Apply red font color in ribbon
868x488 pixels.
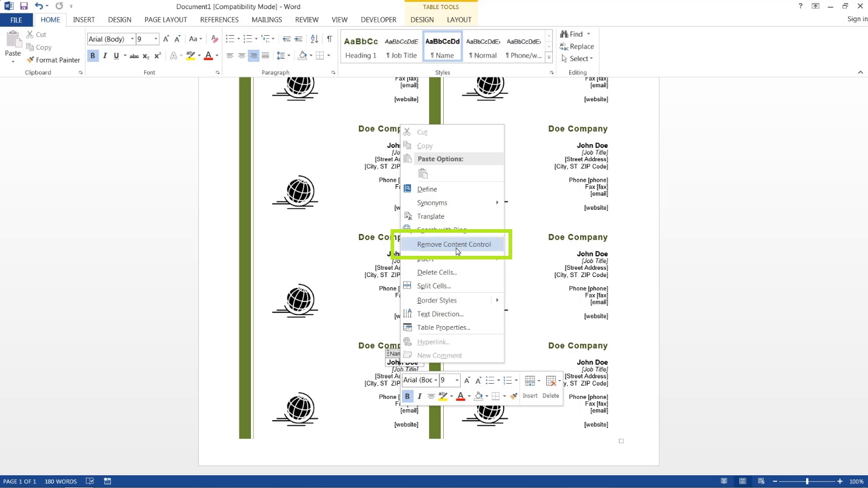pyautogui.click(x=208, y=56)
